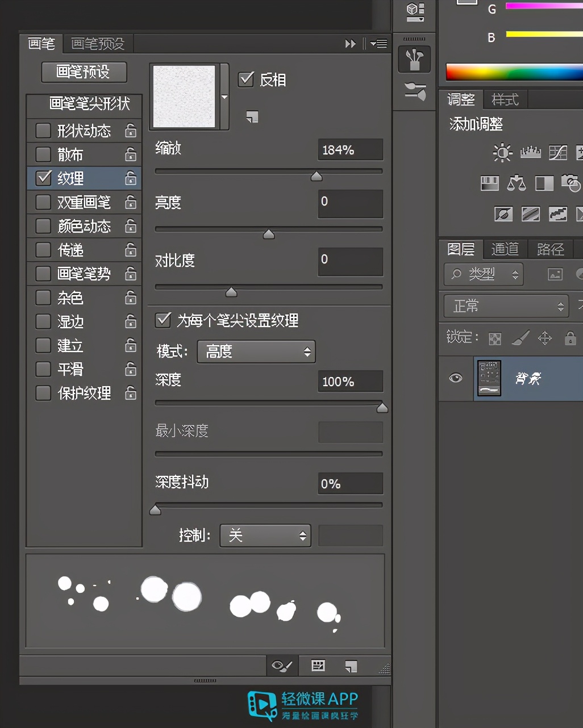The width and height of the screenshot is (583, 728).
Task: Open the 控制 dropdown showing 关
Action: tap(265, 535)
